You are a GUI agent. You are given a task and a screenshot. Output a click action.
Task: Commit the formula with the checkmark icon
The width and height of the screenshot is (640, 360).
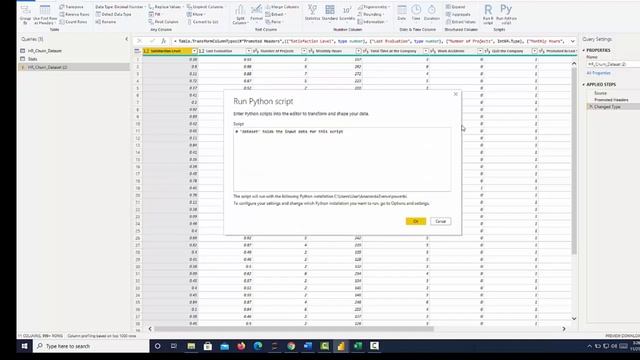pyautogui.click(x=152, y=41)
